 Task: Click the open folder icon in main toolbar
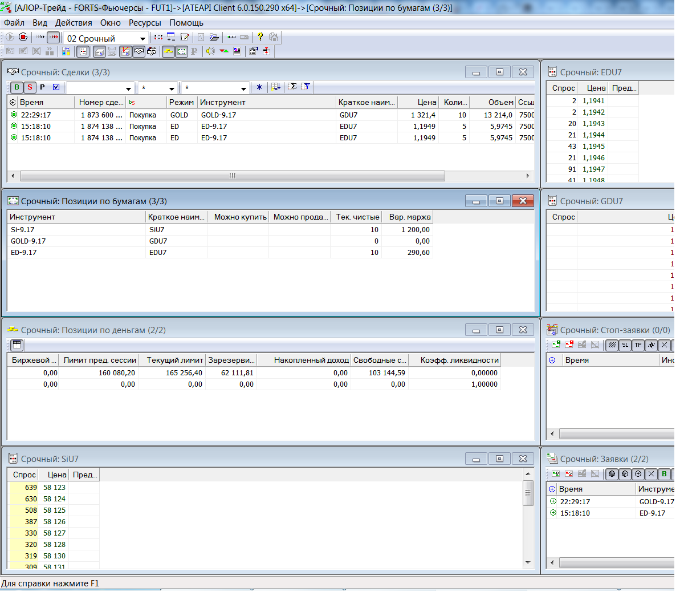[214, 37]
